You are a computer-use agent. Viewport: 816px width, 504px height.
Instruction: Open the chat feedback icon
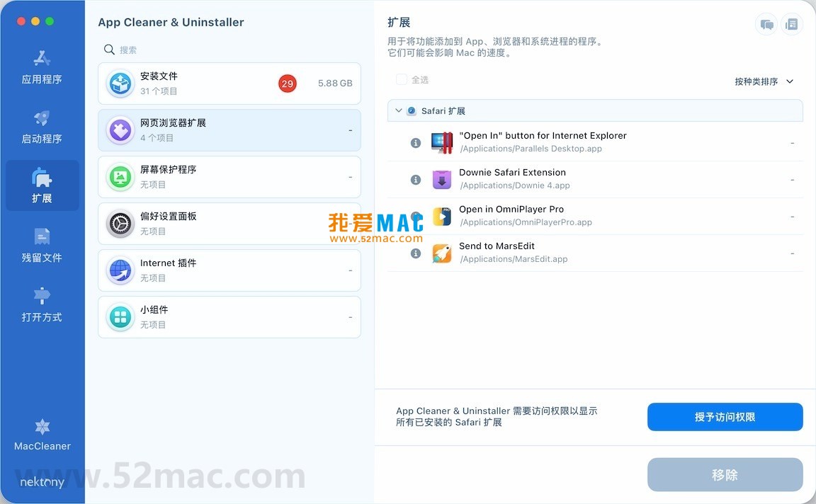click(766, 24)
